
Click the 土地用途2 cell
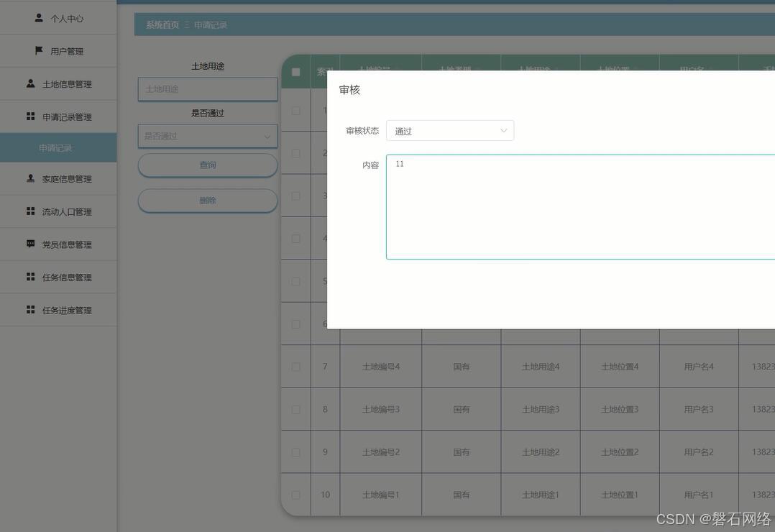(x=541, y=452)
